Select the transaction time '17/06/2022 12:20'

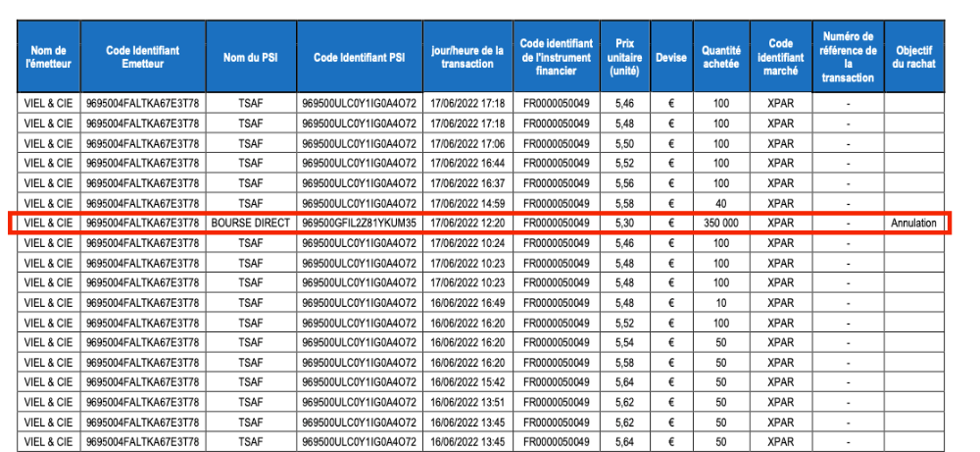[467, 224]
